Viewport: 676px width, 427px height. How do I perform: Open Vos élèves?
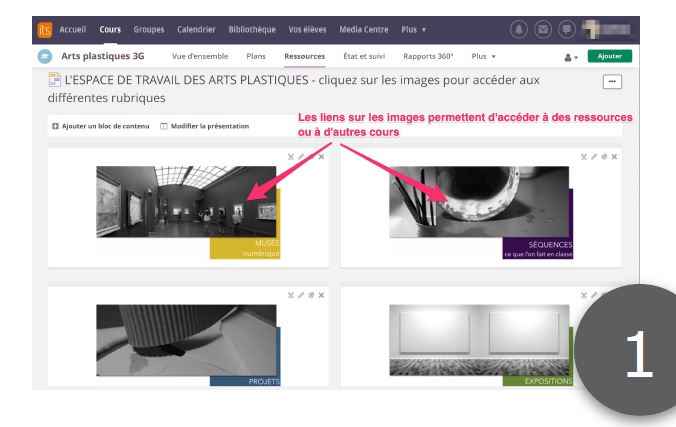[x=307, y=30]
